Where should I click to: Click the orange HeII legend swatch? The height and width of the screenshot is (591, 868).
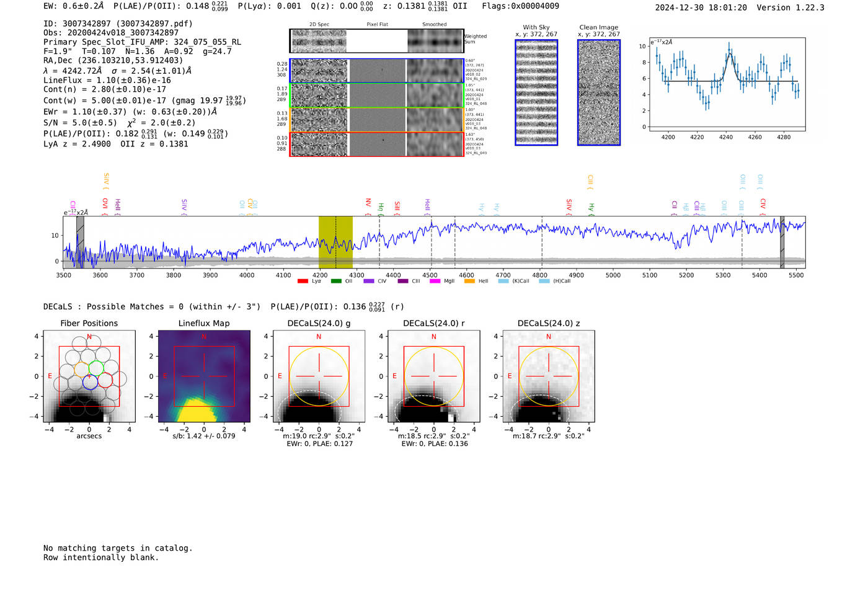point(469,282)
